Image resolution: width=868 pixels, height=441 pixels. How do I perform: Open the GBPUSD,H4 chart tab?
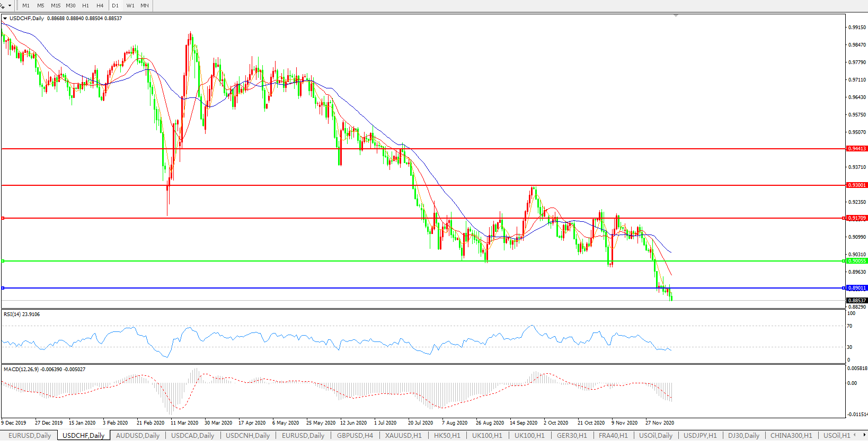click(x=355, y=435)
